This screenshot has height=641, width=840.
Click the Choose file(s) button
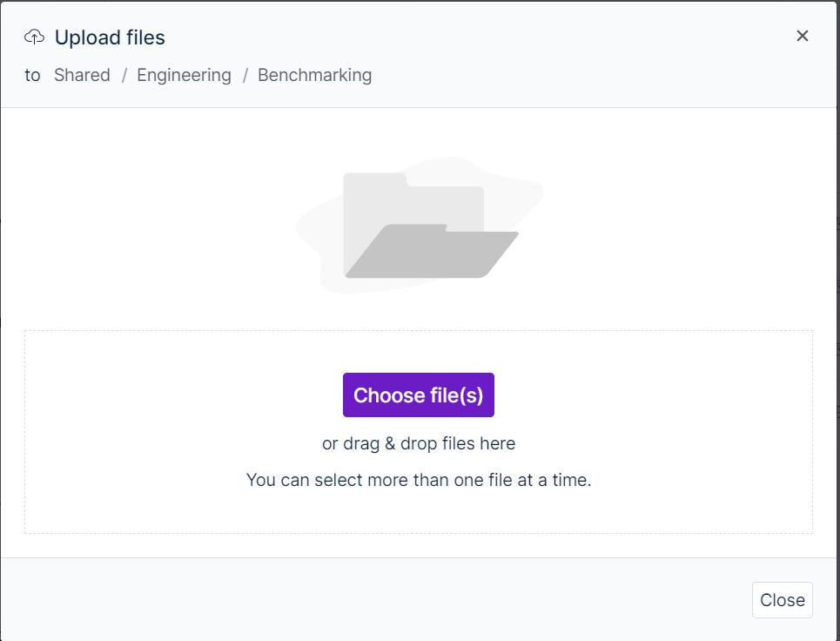(419, 395)
